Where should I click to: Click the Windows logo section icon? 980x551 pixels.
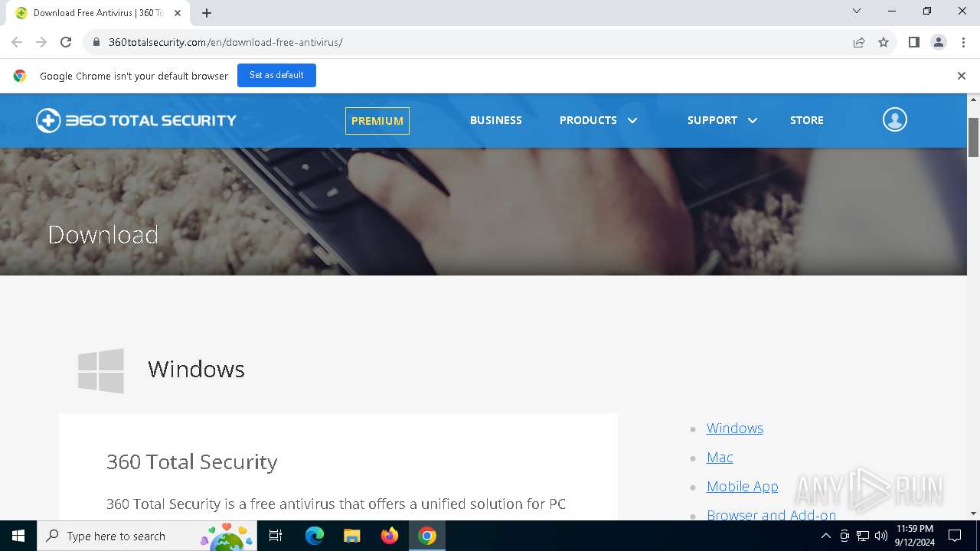(x=101, y=370)
